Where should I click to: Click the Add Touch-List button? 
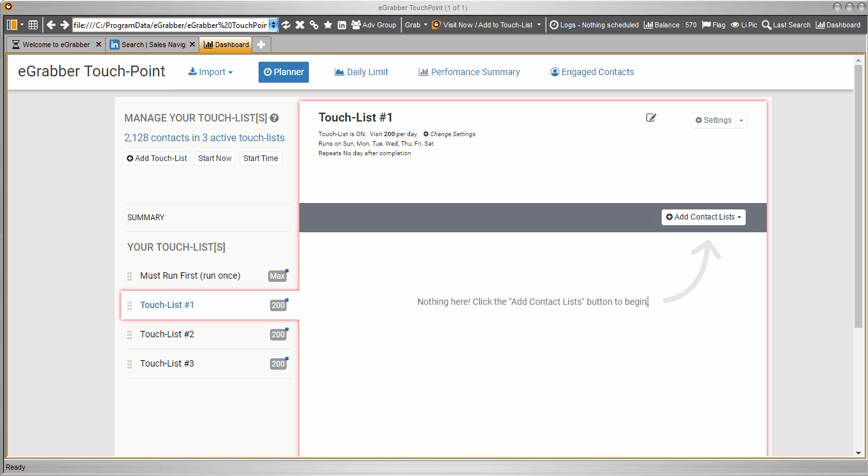point(157,158)
